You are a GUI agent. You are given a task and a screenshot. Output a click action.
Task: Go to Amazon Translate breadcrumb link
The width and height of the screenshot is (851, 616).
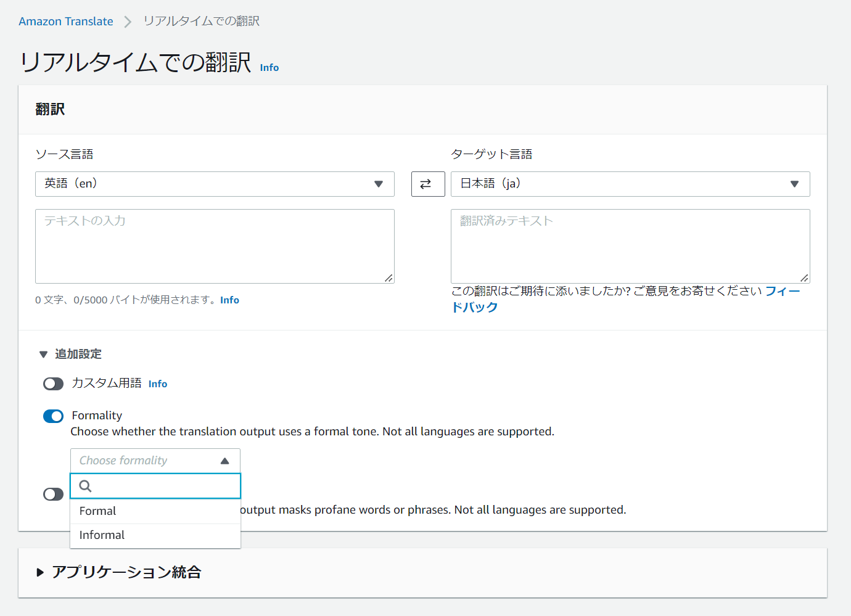[66, 22]
